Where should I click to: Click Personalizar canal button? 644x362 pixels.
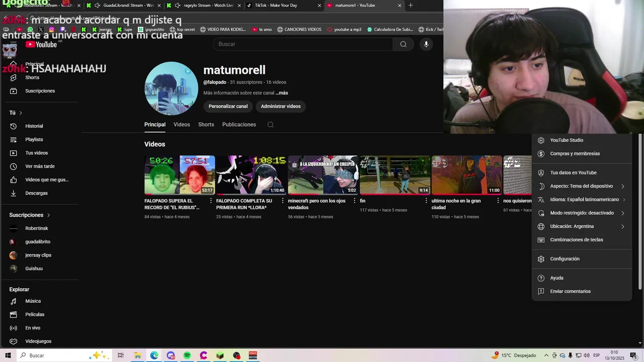tap(228, 106)
